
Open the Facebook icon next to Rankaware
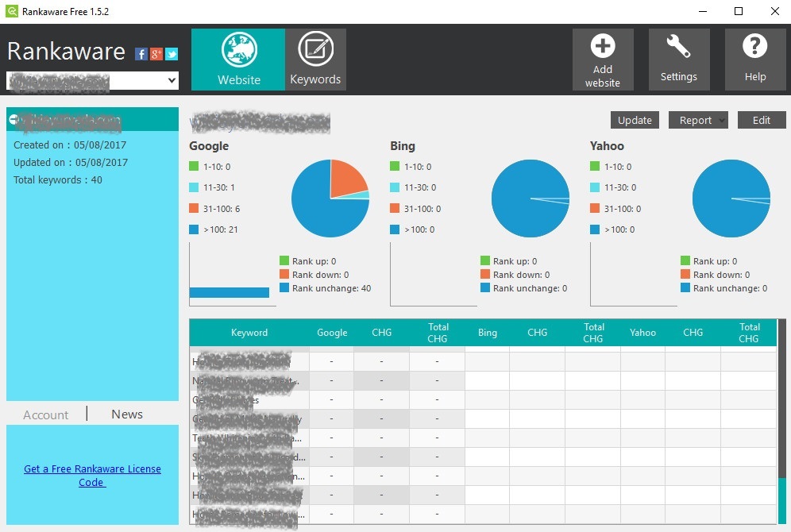(141, 54)
